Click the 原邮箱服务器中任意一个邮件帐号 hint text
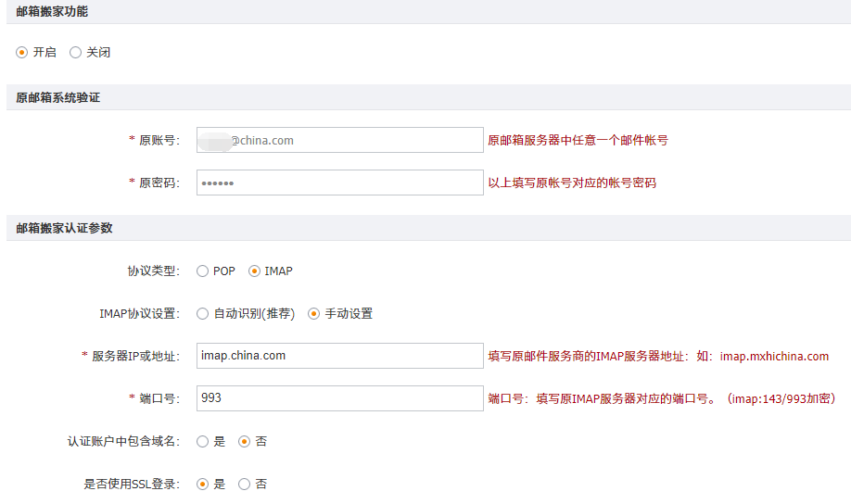 pos(578,141)
